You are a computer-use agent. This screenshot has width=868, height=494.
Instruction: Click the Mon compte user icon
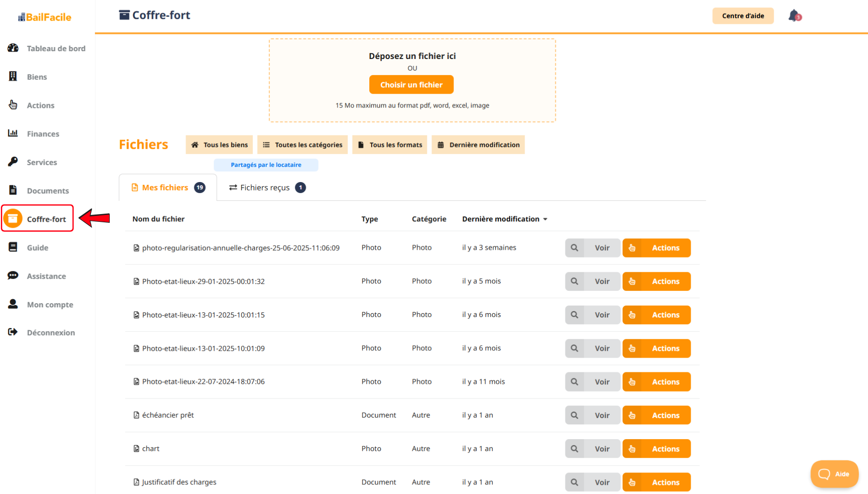pos(13,304)
